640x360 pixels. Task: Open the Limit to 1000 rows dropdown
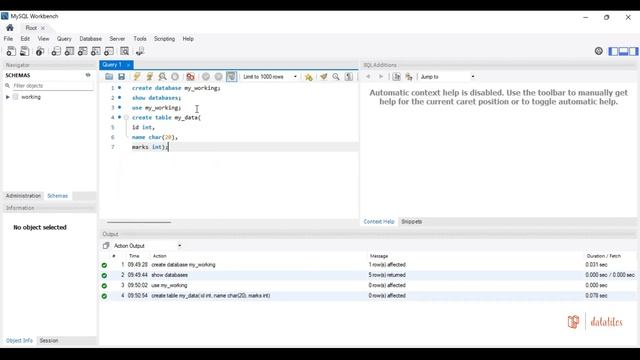(x=270, y=77)
